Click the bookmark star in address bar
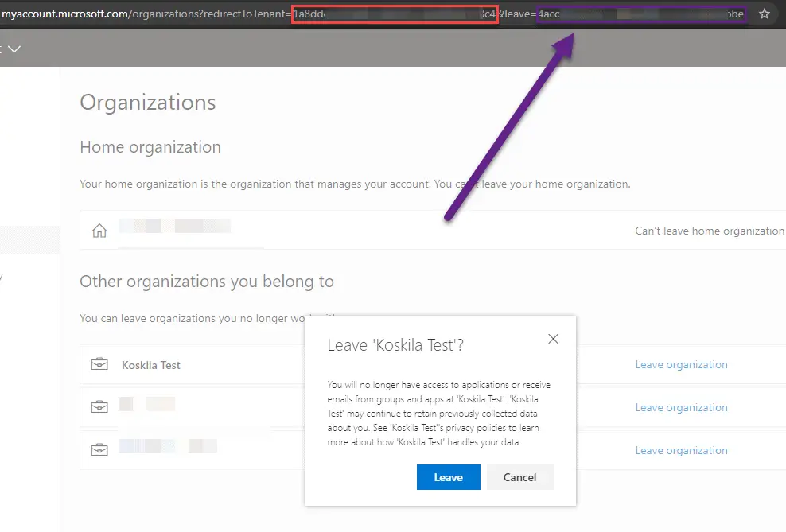 (765, 14)
